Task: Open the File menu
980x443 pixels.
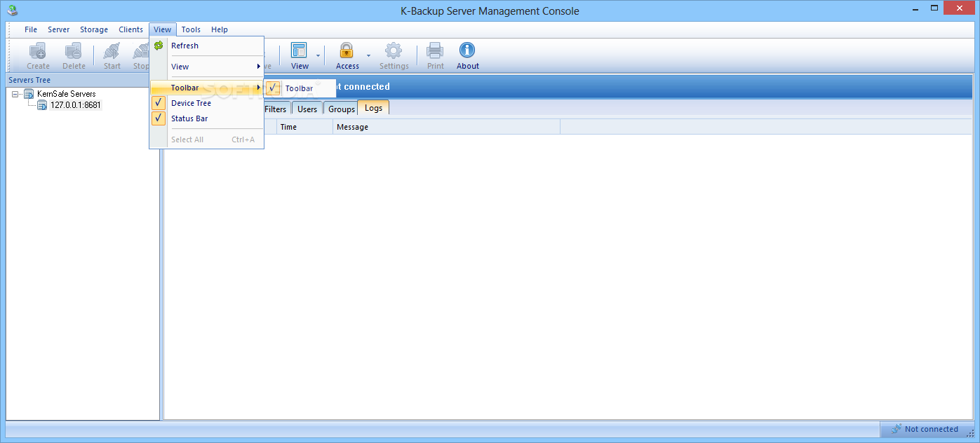Action: pos(31,29)
